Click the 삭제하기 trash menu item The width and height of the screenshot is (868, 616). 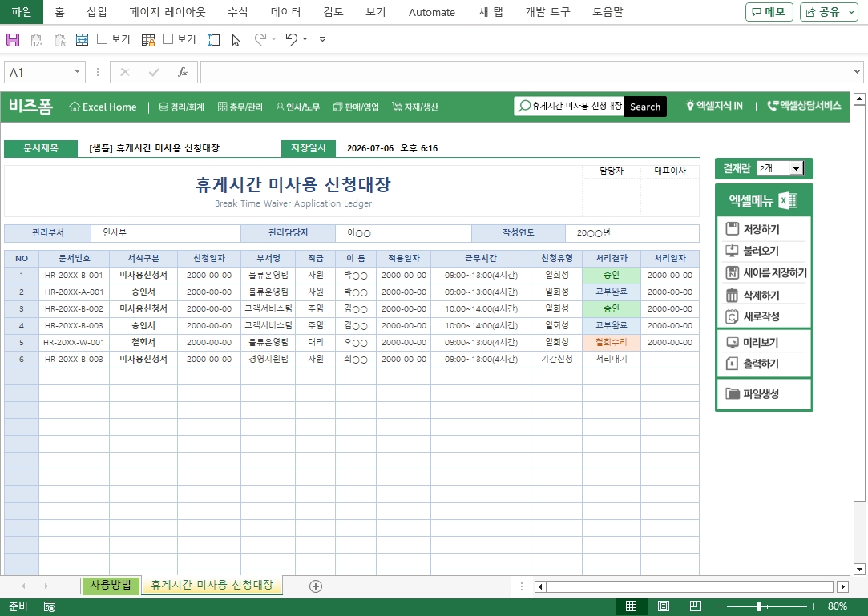click(764, 296)
